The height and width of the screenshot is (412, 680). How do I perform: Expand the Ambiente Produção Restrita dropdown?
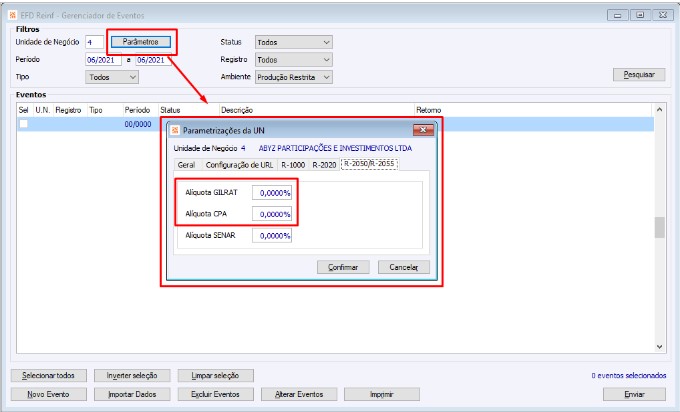point(294,77)
